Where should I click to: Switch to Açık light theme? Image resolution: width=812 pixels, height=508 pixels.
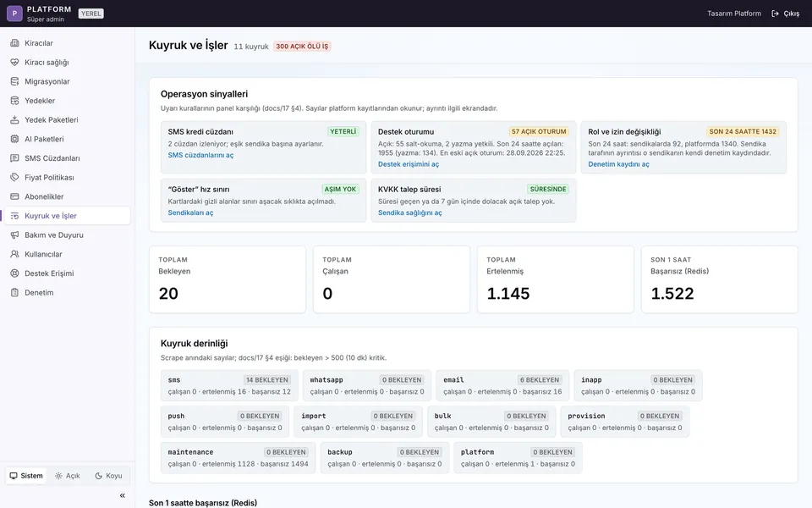click(68, 476)
